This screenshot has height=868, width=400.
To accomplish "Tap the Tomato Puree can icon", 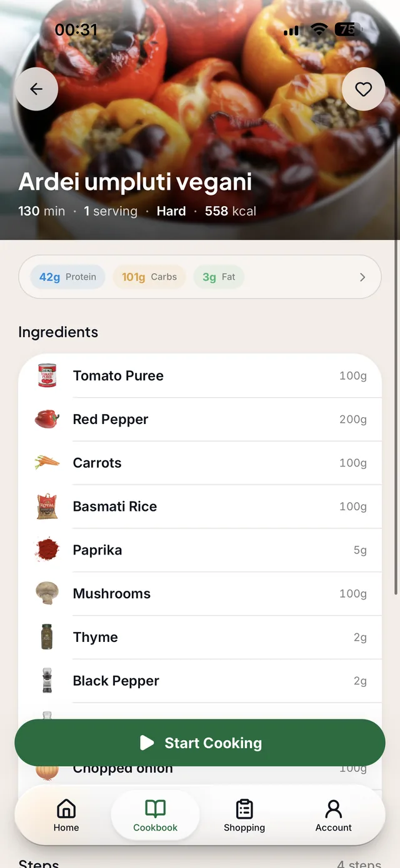I will click(47, 376).
